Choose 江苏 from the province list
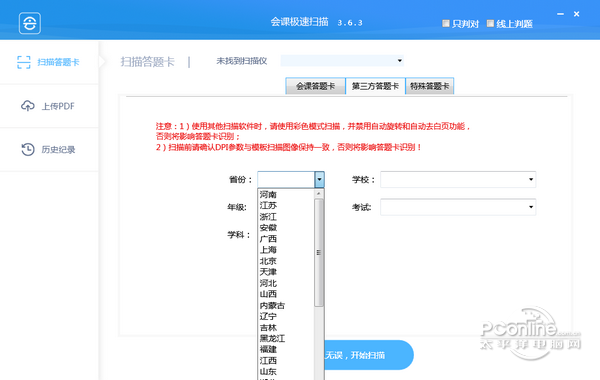The height and width of the screenshot is (380, 600). pyautogui.click(x=268, y=205)
